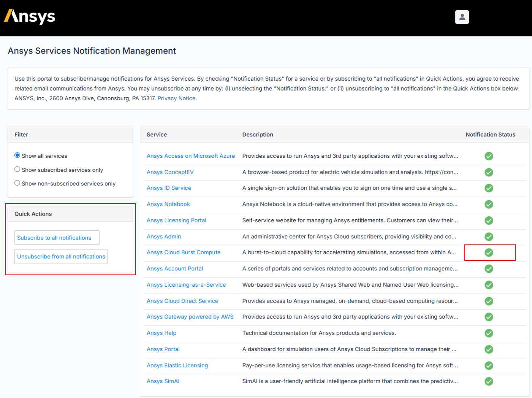Select Show subscribed services only
Screen dimensions: 532x398
17,169
